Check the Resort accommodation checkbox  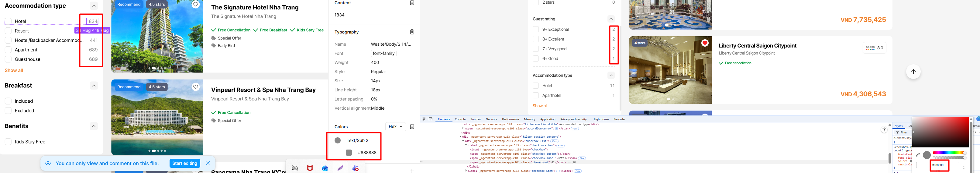point(8,31)
